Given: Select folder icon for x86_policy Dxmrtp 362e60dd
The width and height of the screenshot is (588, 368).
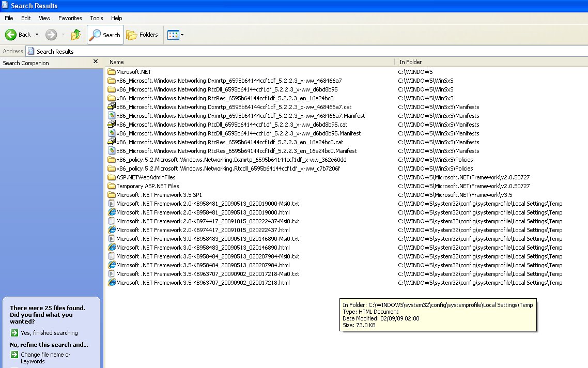Looking at the screenshot, I should [112, 159].
